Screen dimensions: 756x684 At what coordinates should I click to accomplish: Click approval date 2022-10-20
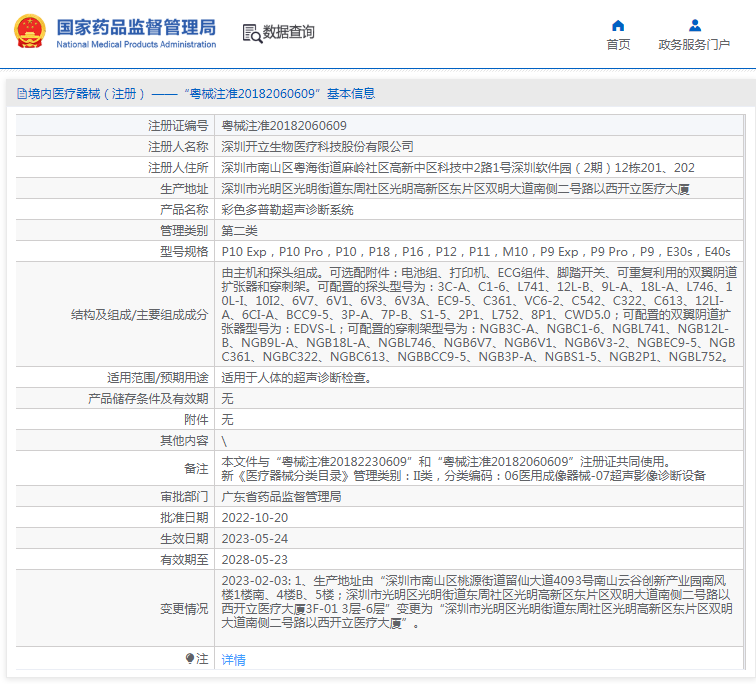coord(255,518)
